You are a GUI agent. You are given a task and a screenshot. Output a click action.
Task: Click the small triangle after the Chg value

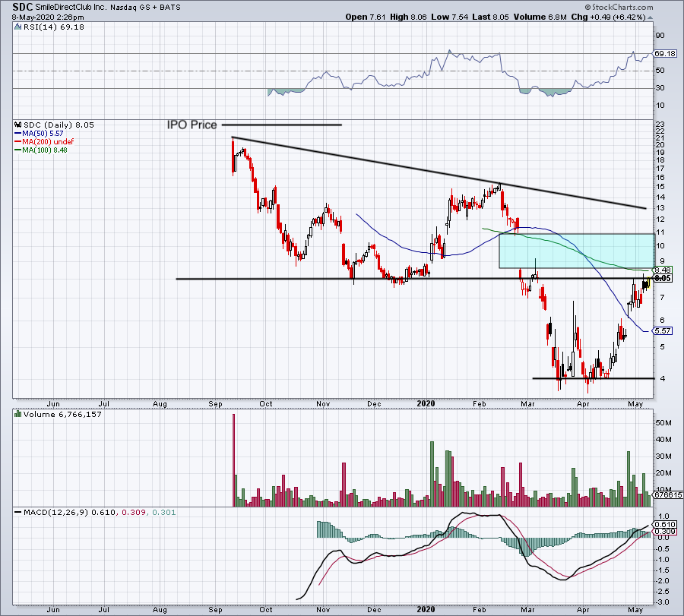click(x=650, y=17)
